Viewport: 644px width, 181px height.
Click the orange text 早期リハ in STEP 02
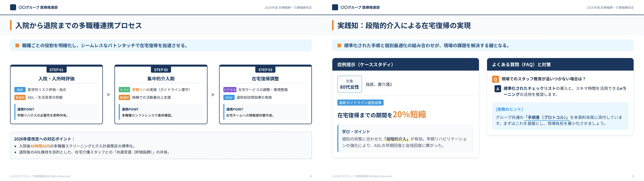tap(139, 90)
